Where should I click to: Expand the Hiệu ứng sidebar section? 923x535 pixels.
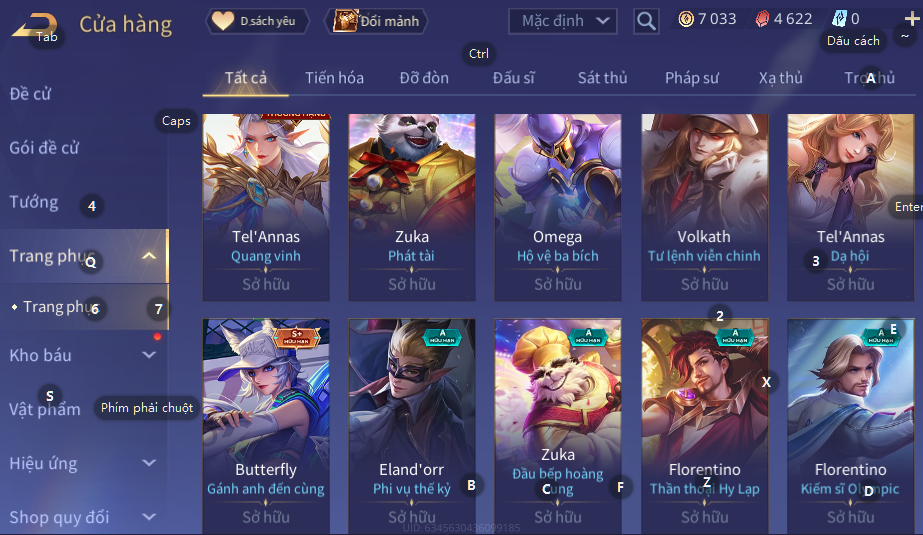150,463
